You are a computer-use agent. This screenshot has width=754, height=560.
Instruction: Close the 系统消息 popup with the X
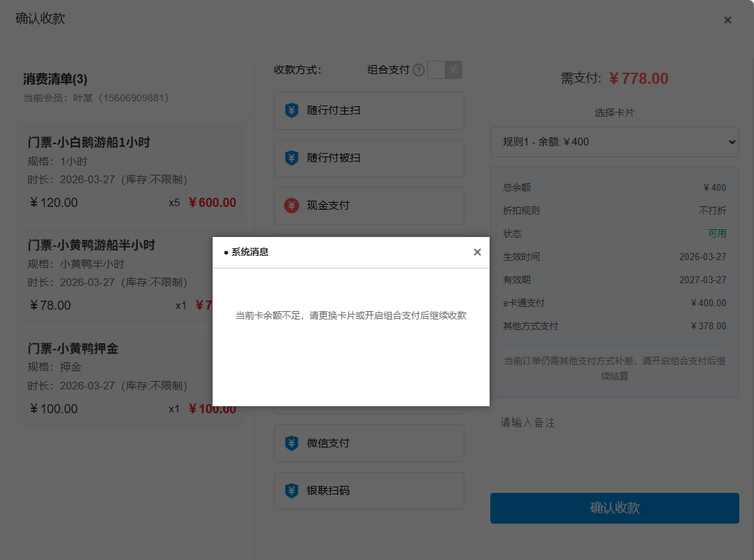pos(477,252)
